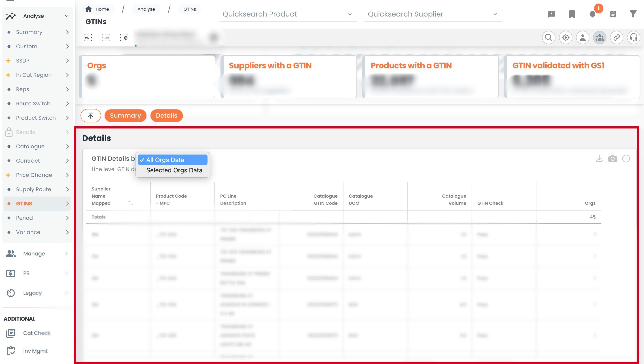Expand the SSDP submenu
This screenshot has height=364, width=644.
[x=37, y=61]
